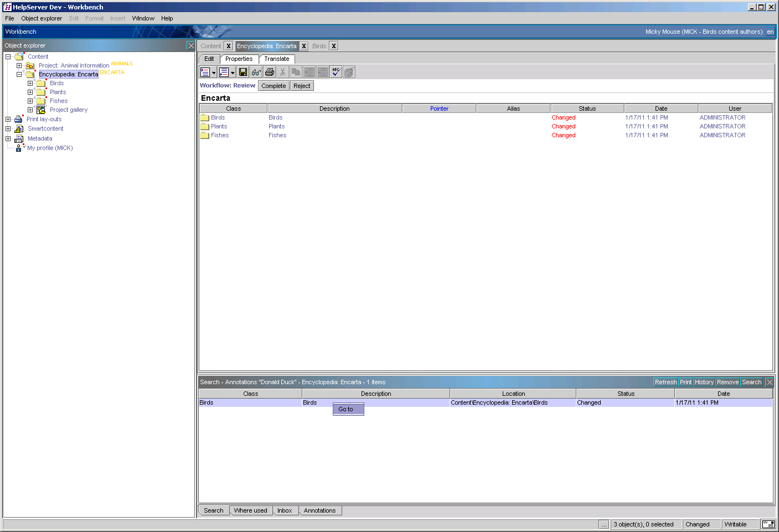The image size is (779, 532).
Task: Switch to the Translate tab
Action: [277, 59]
